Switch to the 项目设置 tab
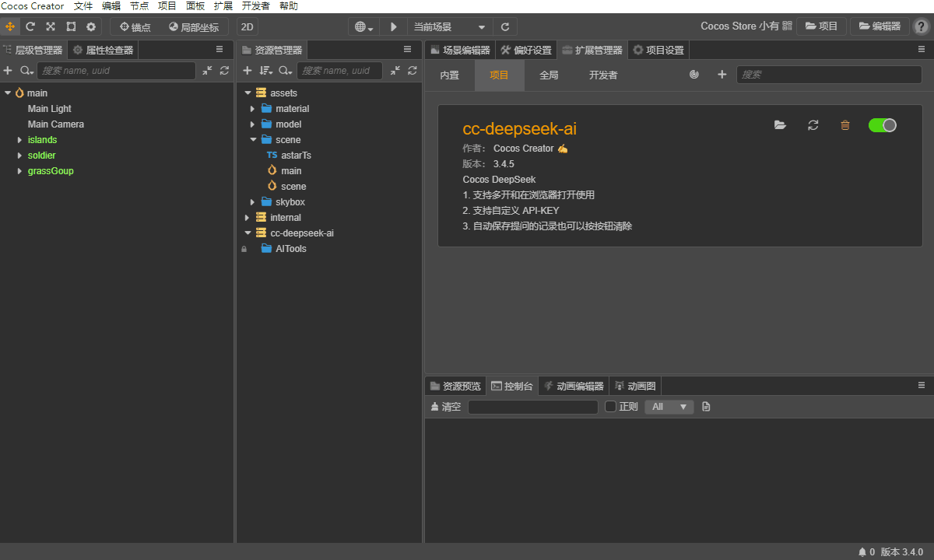Viewport: 934px width, 560px height. click(658, 51)
